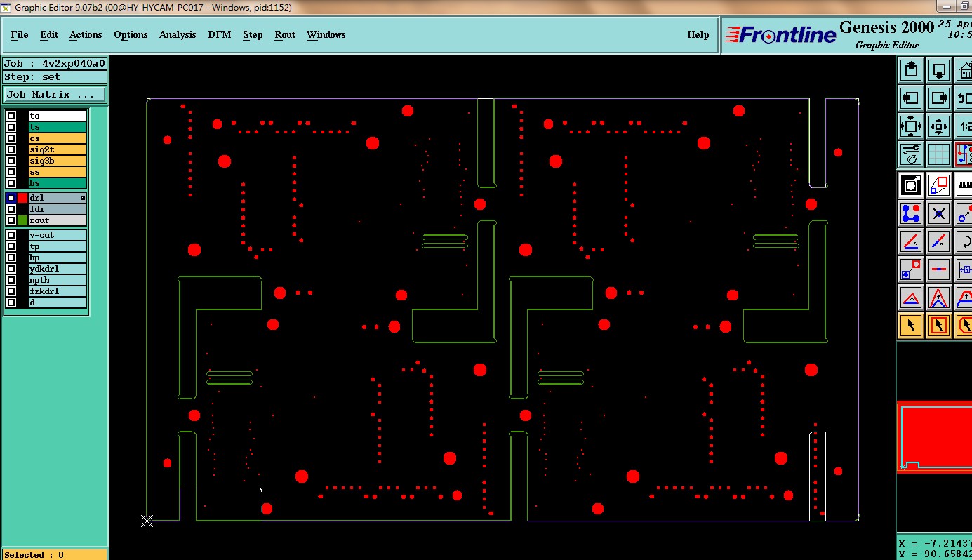The width and height of the screenshot is (972, 560).
Task: Open the File menu
Action: pyautogui.click(x=20, y=34)
